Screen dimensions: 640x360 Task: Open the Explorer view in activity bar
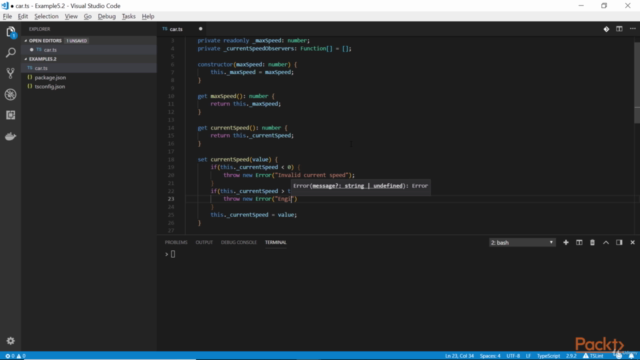[11, 32]
